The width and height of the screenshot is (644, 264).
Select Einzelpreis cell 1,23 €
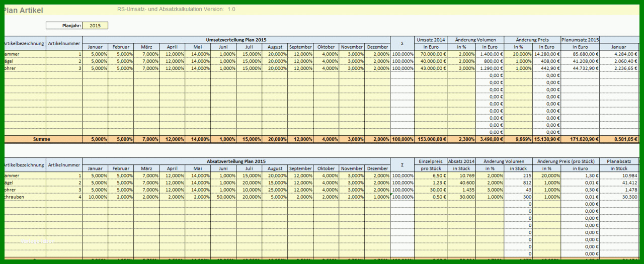(x=431, y=183)
